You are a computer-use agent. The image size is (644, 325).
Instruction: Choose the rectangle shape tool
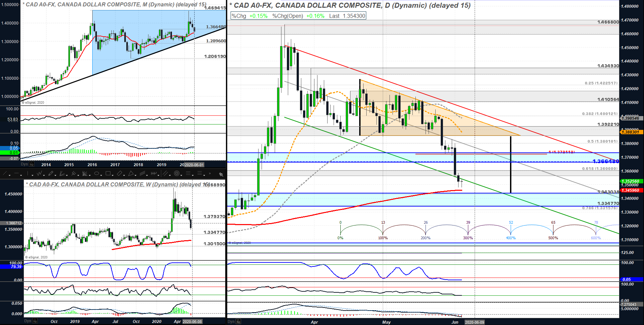click(108, 174)
